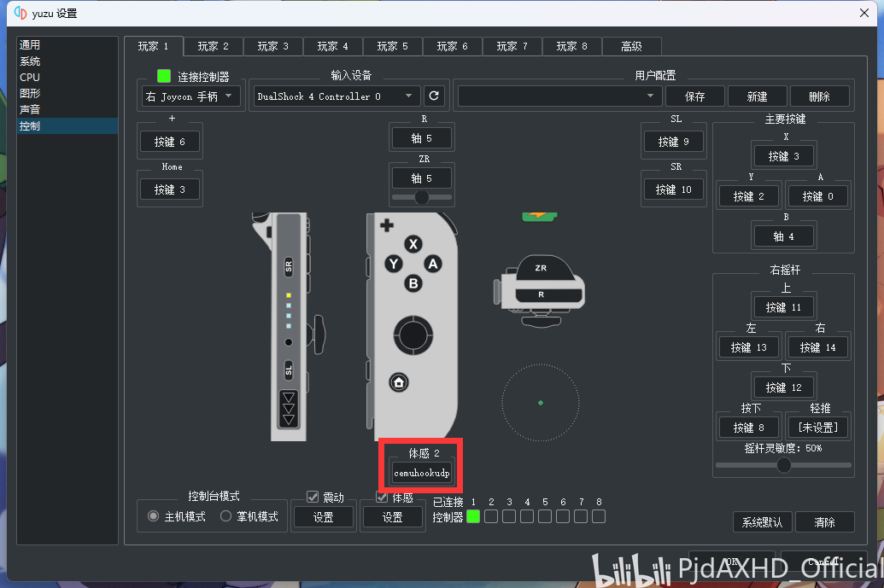Remap X button 按键 3
The height and width of the screenshot is (588, 884).
tap(784, 156)
